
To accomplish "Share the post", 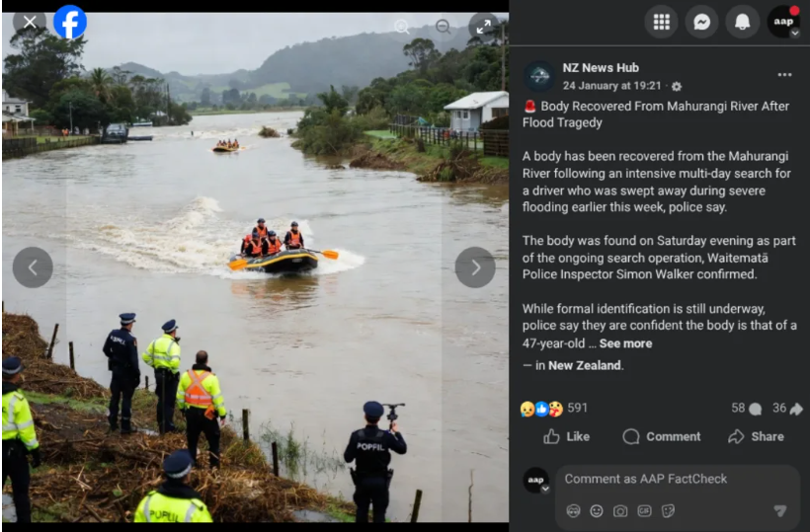I will (x=756, y=436).
